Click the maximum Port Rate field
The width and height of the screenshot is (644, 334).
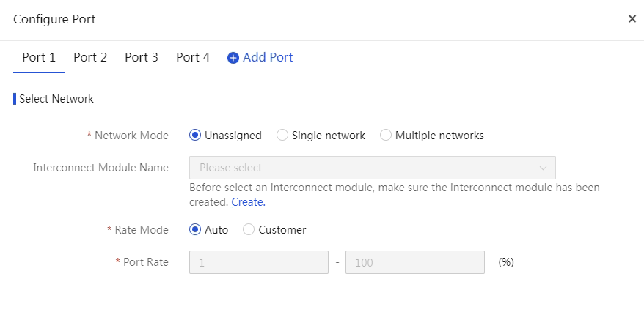point(415,262)
